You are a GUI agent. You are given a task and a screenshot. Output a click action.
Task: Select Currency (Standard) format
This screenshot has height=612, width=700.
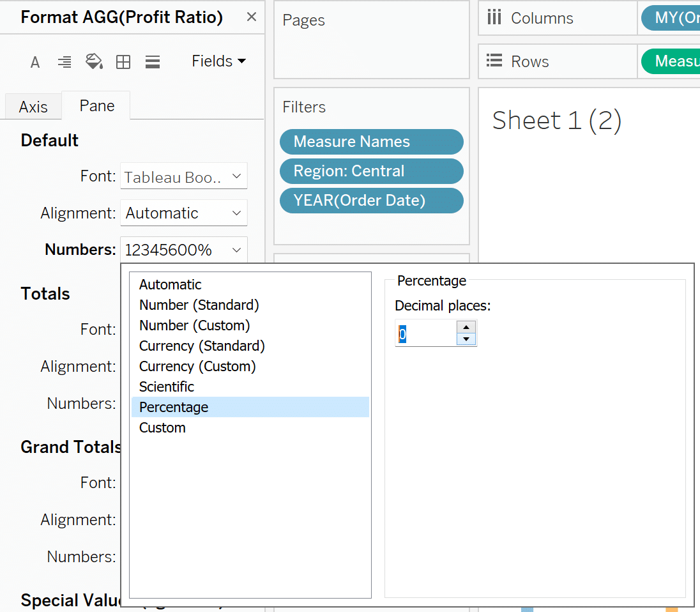(x=202, y=346)
